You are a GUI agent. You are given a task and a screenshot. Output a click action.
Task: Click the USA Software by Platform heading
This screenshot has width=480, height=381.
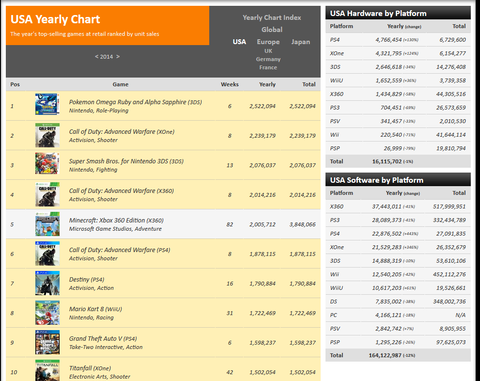[377, 180]
